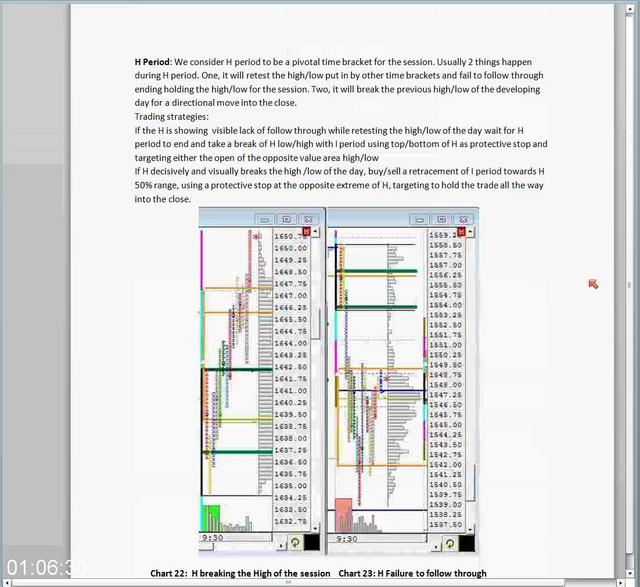This screenshot has width=640, height=587.
Task: Click the document's horizontal scrollbar thumb
Action: click(288, 583)
